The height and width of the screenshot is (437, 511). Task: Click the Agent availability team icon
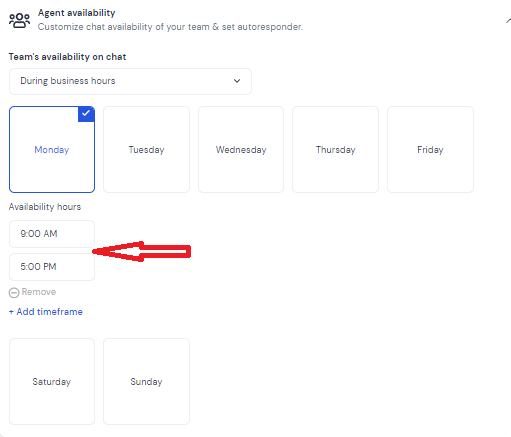pos(19,21)
